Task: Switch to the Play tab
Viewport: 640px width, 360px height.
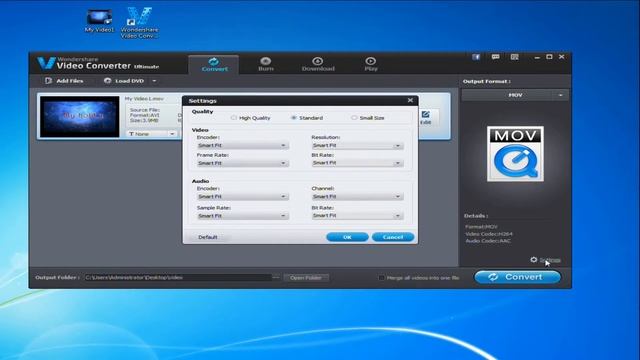Action: tap(371, 64)
